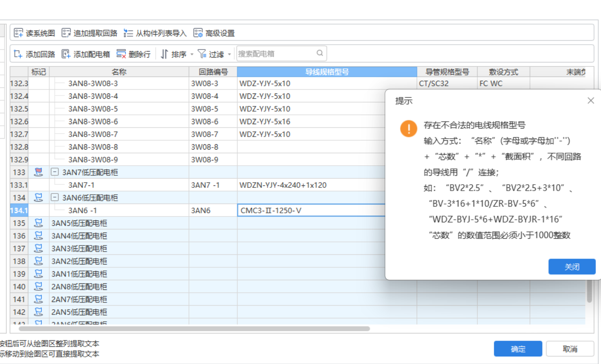Click the 确定 confirm button
The image size is (601, 364).
click(518, 349)
